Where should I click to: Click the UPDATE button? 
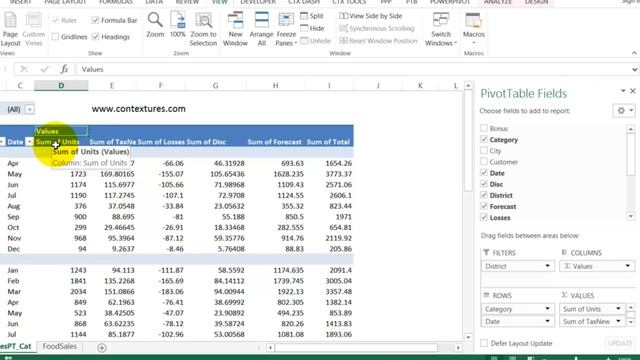620,343
